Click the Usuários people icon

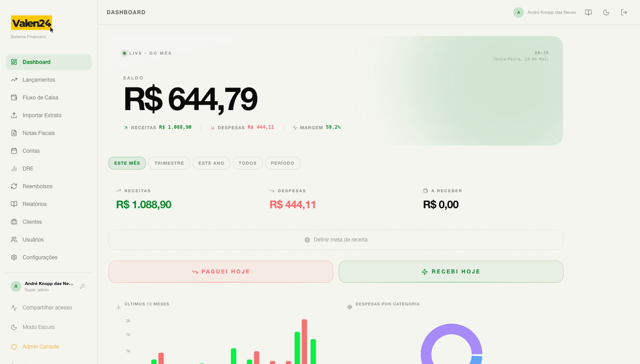coord(14,240)
